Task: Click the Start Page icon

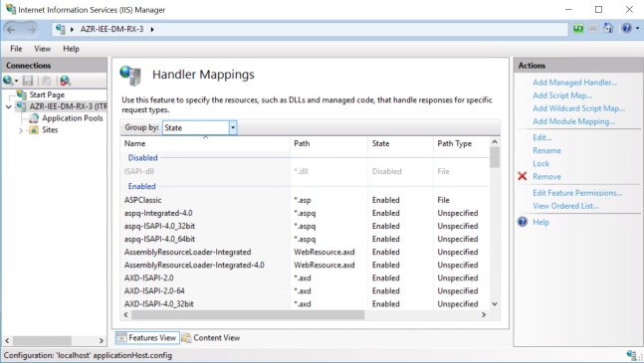Action: [x=21, y=94]
